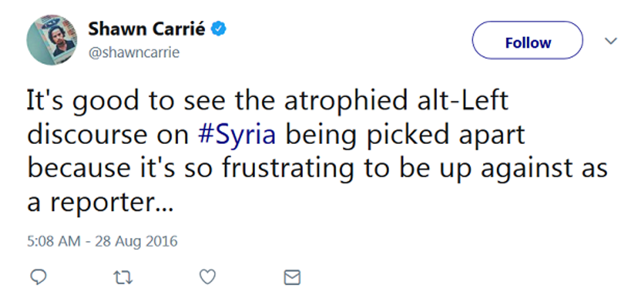Follow Shawn Carrié
The width and height of the screenshot is (644, 301).
(x=527, y=43)
